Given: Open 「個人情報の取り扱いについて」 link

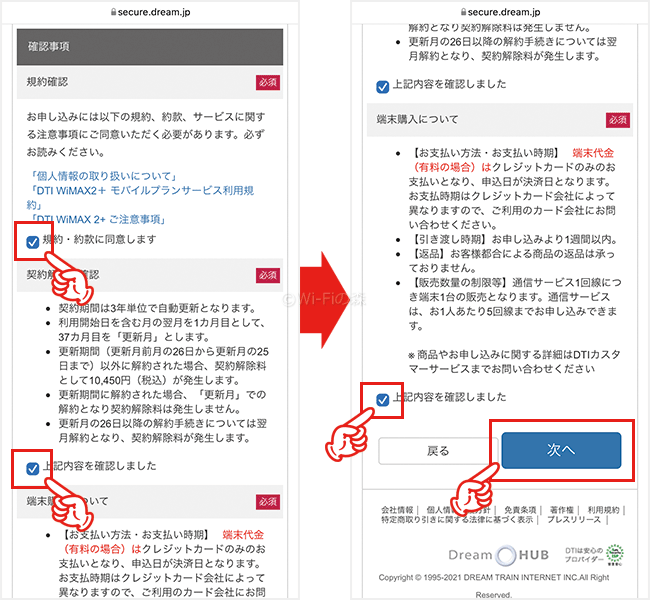Looking at the screenshot, I should (104, 176).
